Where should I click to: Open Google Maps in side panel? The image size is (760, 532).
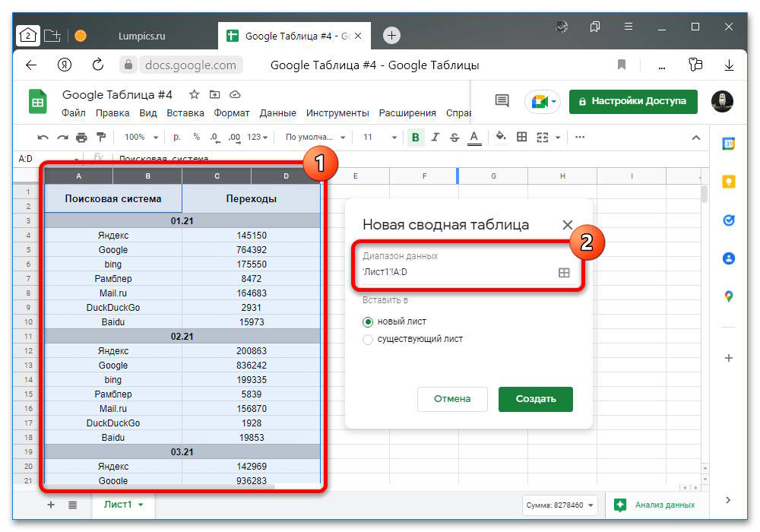729,296
